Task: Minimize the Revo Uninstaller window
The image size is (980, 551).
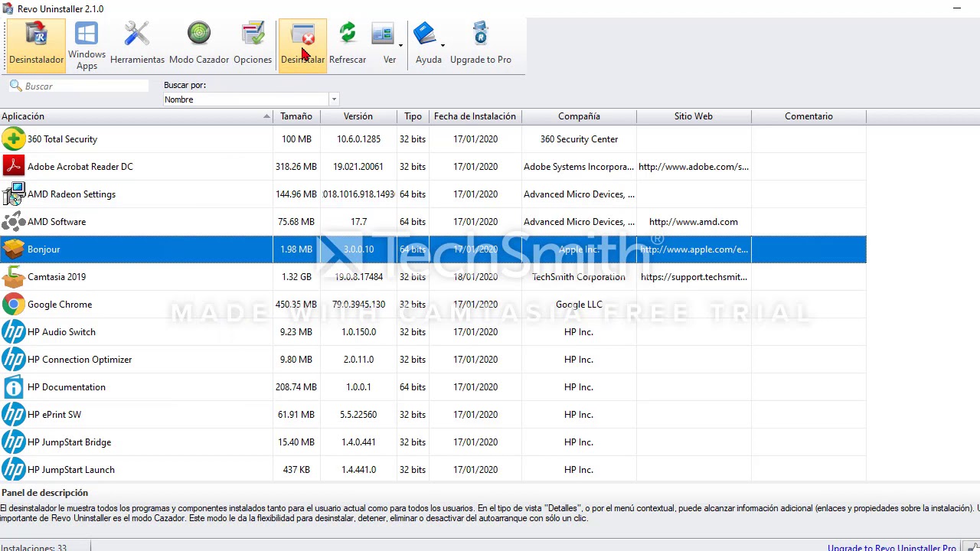Action: 957,8
